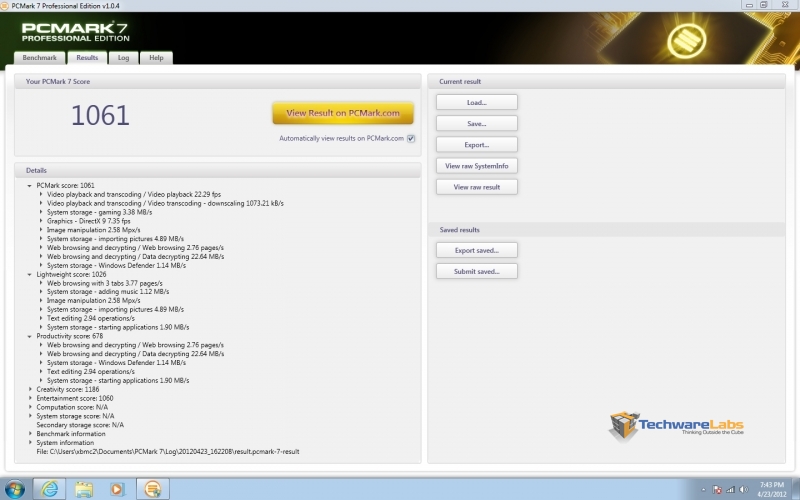Screen dimensions: 800x500
Task: Click the Export... button
Action: [x=477, y=145]
